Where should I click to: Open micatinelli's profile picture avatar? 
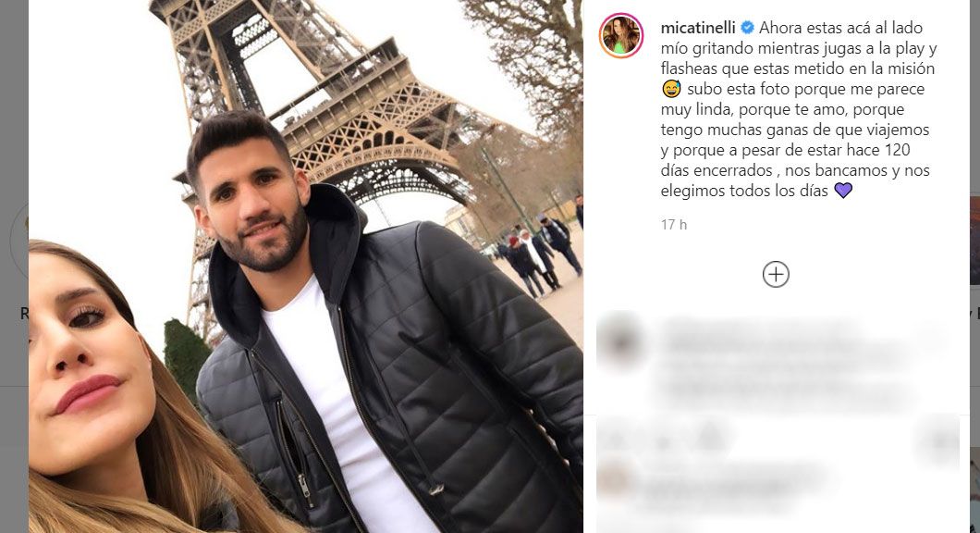[x=621, y=36]
